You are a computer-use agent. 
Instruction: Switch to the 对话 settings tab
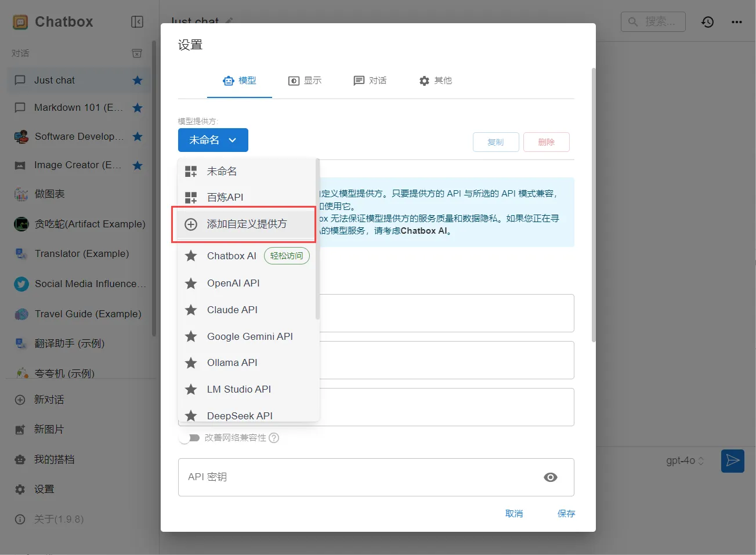click(370, 81)
